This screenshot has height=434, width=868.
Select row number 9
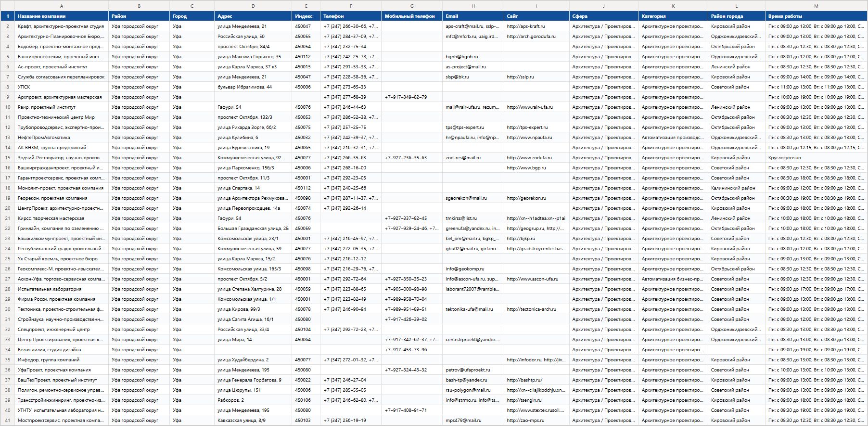click(8, 97)
